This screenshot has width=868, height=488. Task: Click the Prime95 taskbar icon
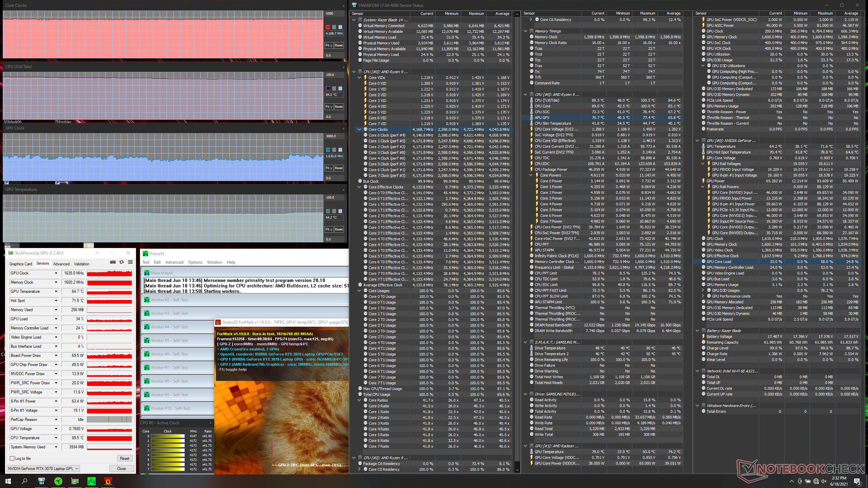click(x=91, y=481)
